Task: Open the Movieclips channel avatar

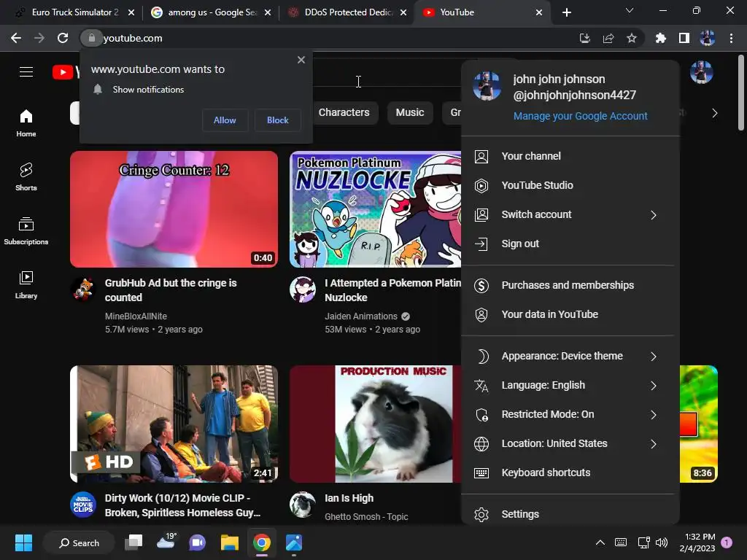Action: click(x=83, y=505)
